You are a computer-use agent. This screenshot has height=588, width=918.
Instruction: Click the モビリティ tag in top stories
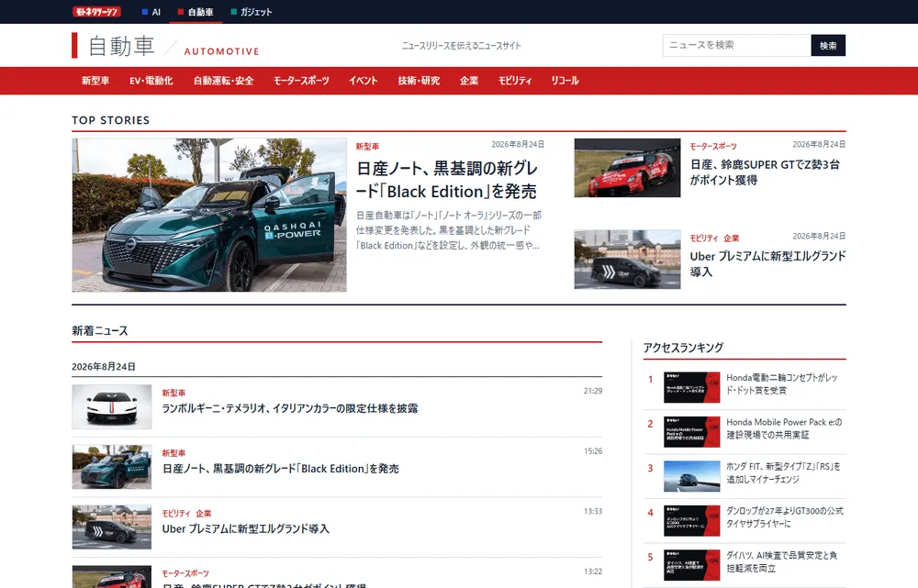[704, 239]
